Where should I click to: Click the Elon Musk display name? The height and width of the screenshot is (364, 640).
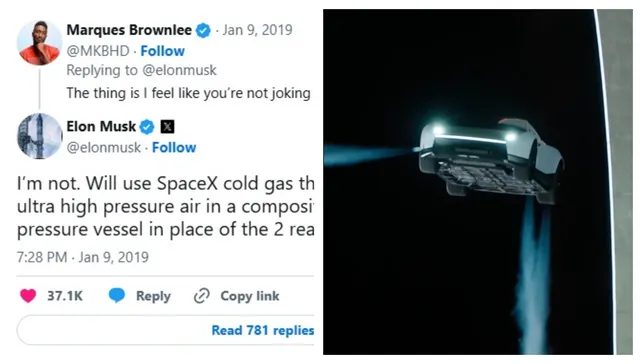coord(101,127)
